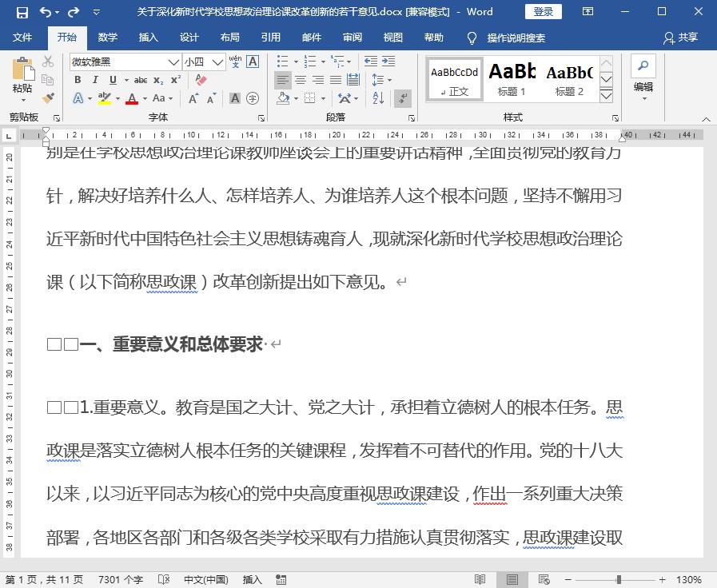Toggle character shading on selected text

pos(234,97)
